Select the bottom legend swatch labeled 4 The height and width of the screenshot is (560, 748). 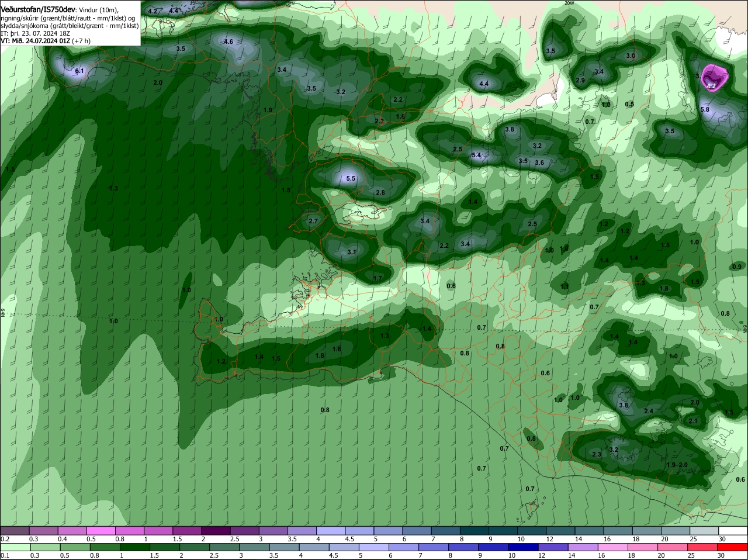pos(314,547)
